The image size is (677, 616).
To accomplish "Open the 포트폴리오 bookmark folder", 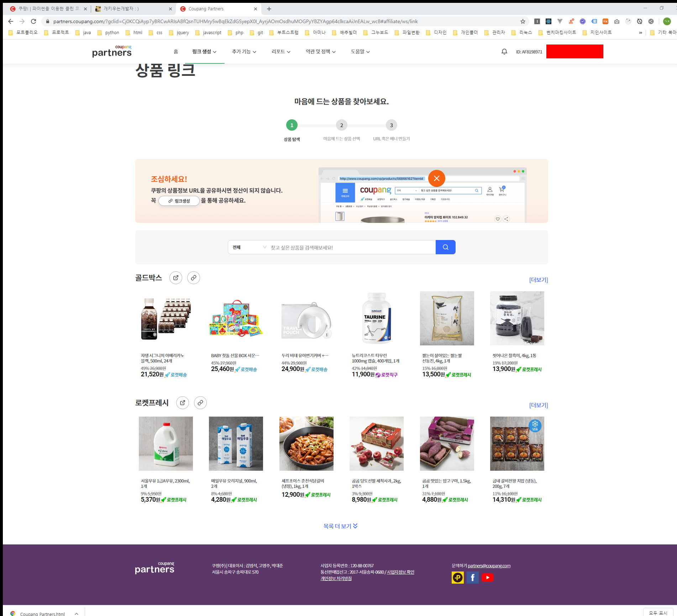I will (x=23, y=32).
